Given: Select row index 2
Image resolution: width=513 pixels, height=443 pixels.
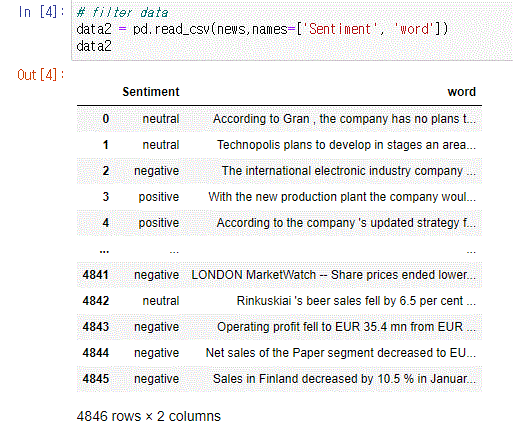Looking at the screenshot, I should click(x=106, y=171).
